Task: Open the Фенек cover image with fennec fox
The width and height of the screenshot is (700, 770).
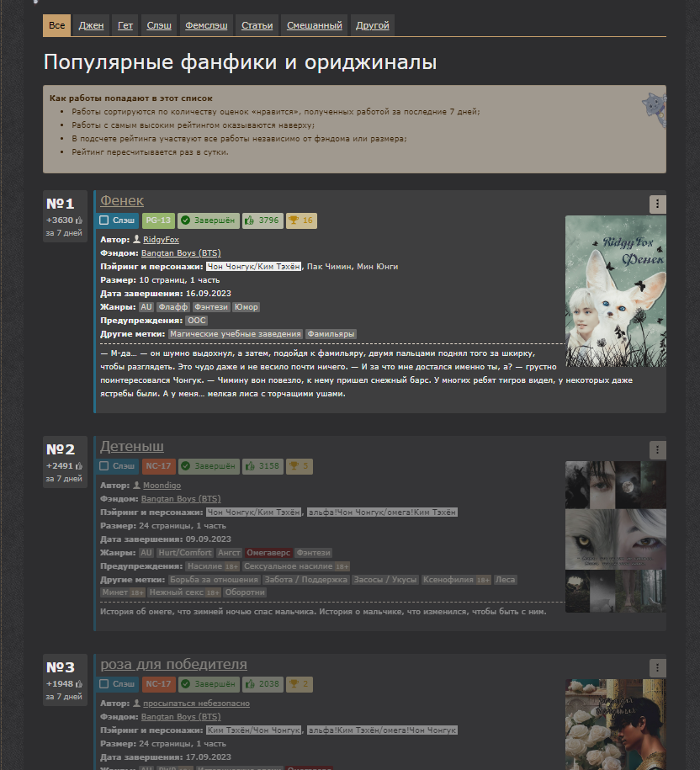Action: pos(616,291)
